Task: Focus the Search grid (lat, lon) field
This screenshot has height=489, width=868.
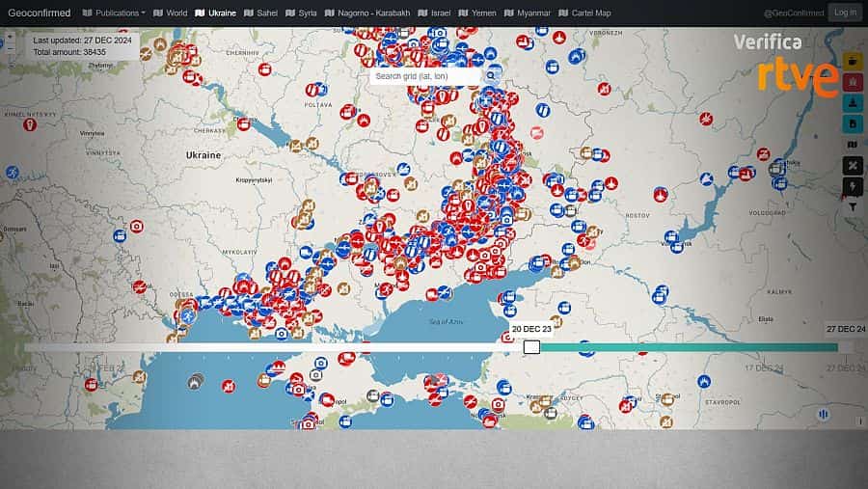Action: click(x=424, y=75)
